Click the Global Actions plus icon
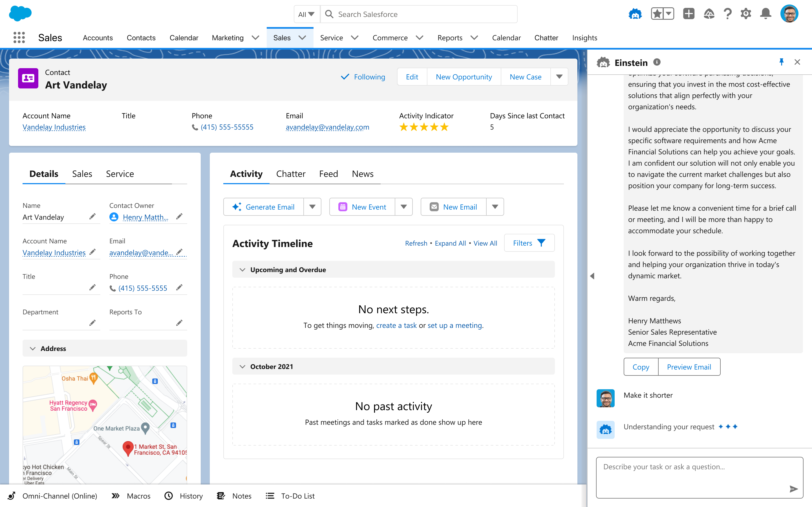Screen dimensions: 812x507 click(689, 14)
